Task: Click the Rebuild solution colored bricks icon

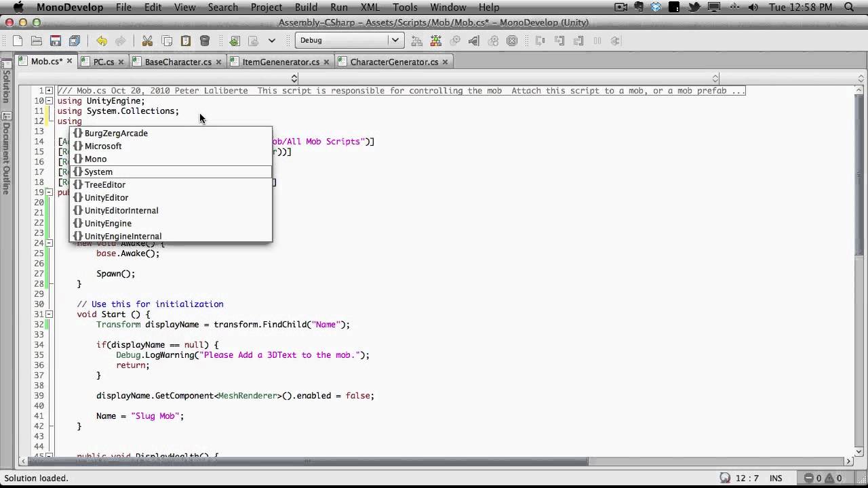Action: coord(436,41)
